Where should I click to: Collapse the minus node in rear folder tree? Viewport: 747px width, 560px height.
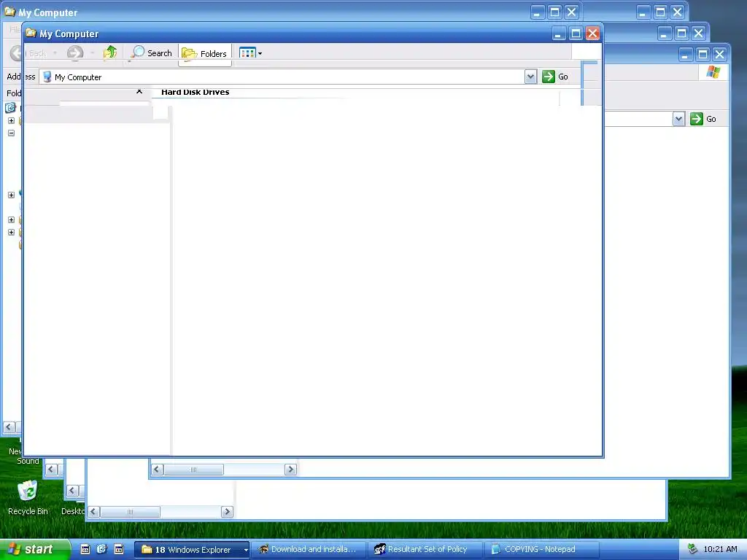pyautogui.click(x=11, y=133)
